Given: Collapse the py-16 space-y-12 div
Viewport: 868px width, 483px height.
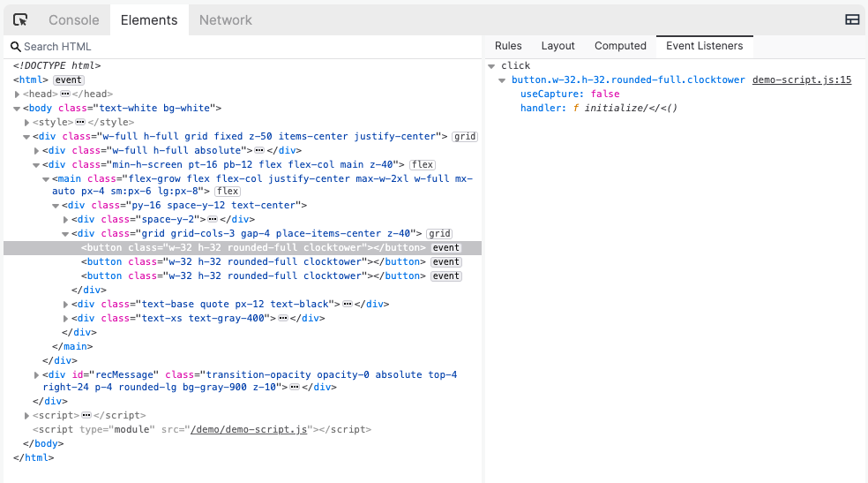Looking at the screenshot, I should (56, 206).
